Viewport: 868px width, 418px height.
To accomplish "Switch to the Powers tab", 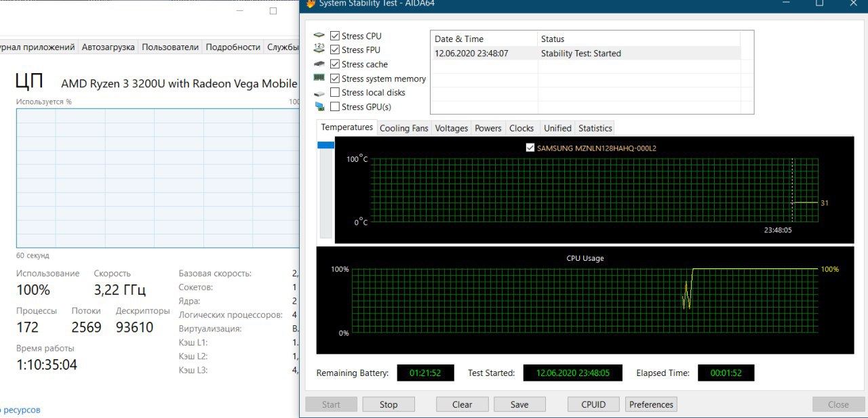I will (488, 128).
